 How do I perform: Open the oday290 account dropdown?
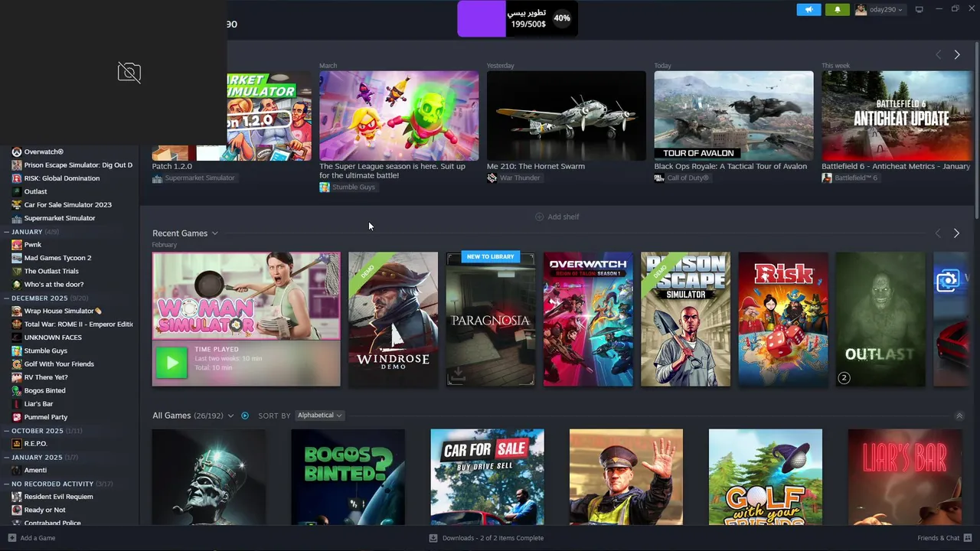[x=879, y=9]
